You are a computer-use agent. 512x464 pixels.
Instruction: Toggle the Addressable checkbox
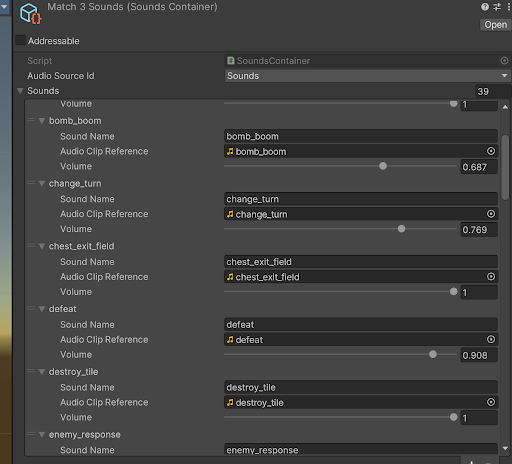point(21,40)
